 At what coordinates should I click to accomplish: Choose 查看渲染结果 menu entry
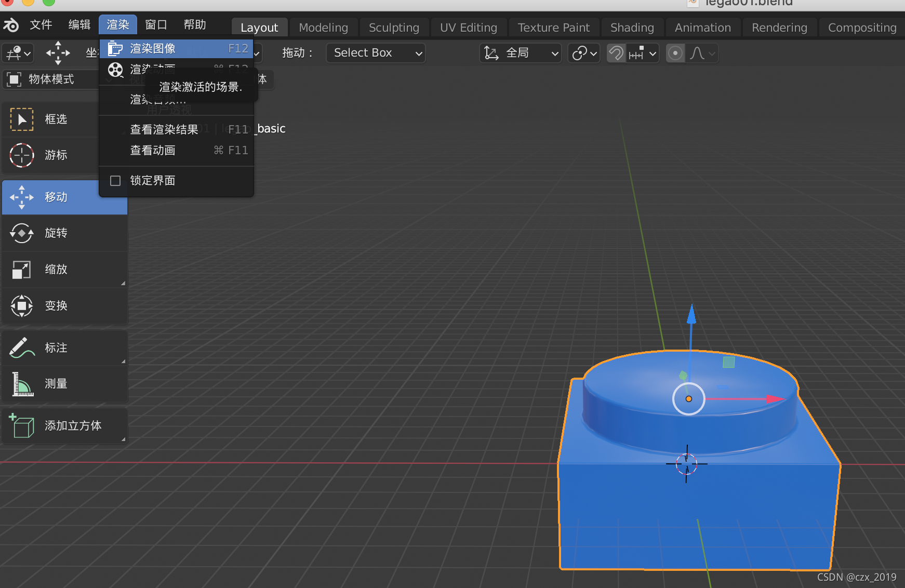(177, 129)
